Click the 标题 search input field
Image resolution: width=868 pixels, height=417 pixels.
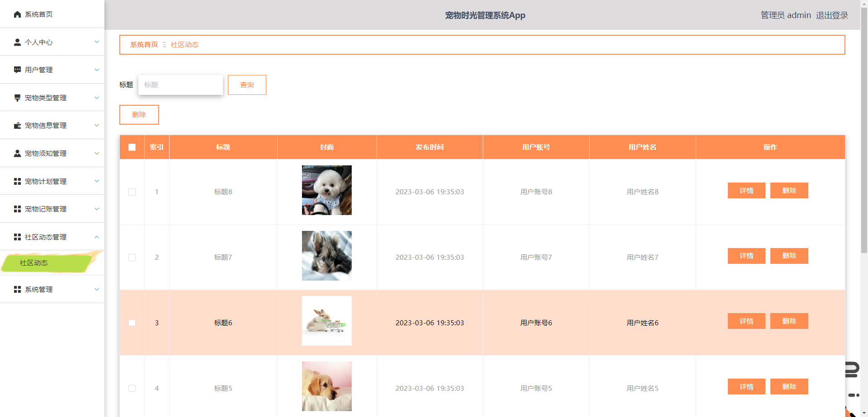(x=180, y=84)
